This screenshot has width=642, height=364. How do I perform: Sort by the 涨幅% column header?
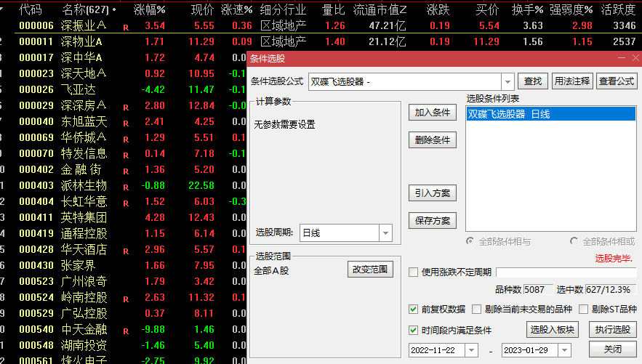(x=149, y=10)
